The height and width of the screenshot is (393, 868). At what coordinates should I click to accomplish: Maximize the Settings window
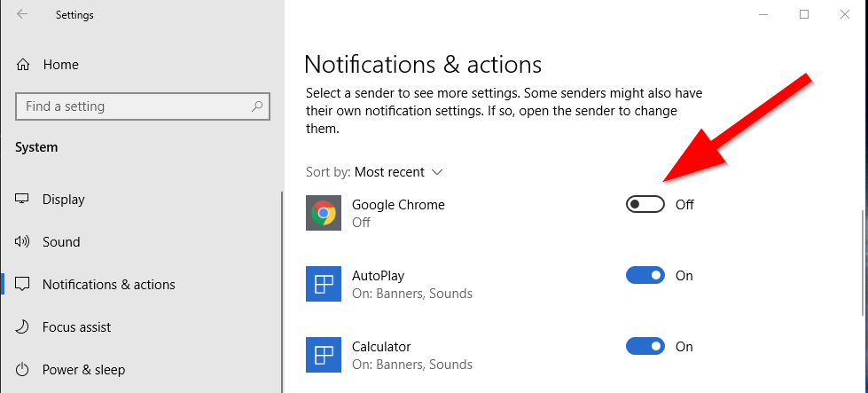[804, 15]
